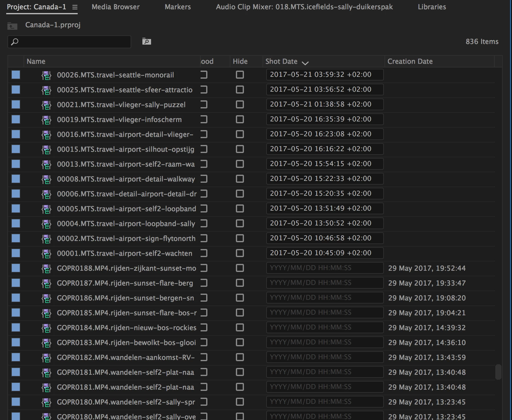Select clip name 00002.MTS.travel-airport-sign-flytonorth
The height and width of the screenshot is (420, 512).
[126, 238]
